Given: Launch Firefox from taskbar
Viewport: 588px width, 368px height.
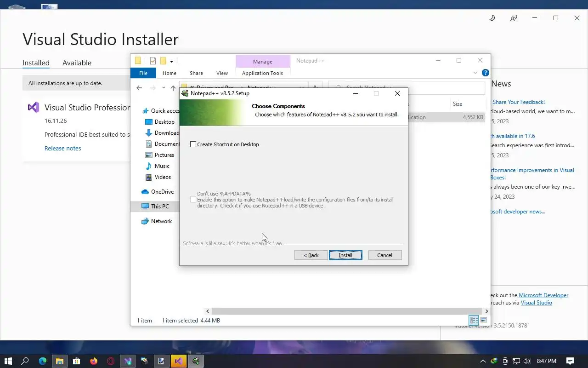Looking at the screenshot, I should (94, 361).
